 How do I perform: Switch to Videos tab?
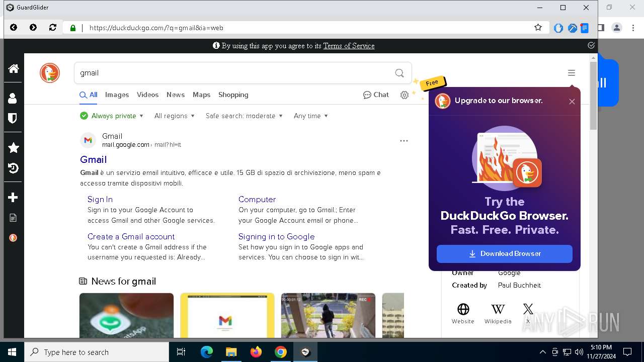point(147,95)
